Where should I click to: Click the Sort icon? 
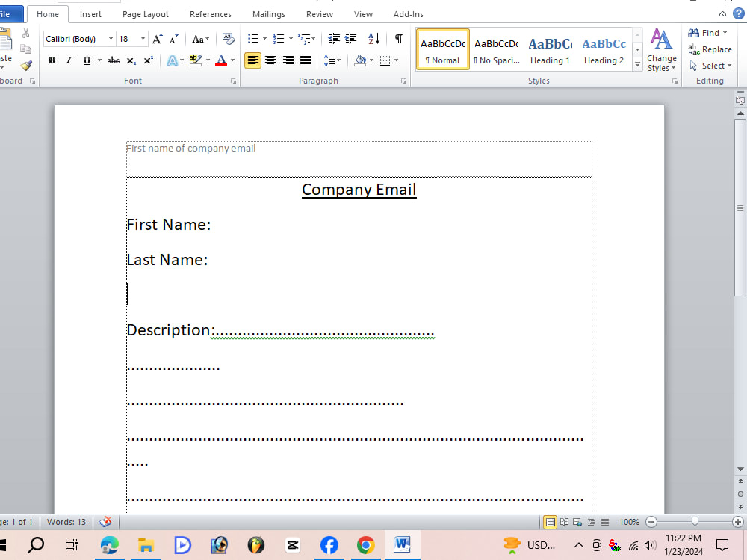[374, 39]
